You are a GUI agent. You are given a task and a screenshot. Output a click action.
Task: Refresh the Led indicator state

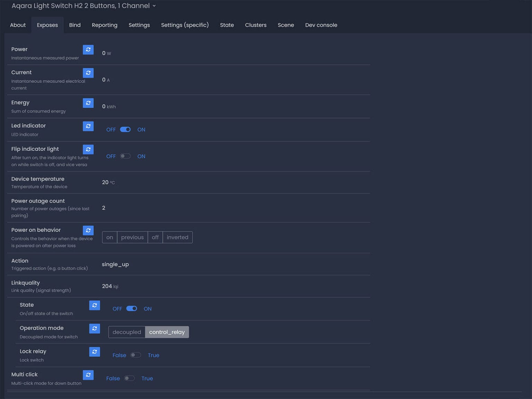88,126
